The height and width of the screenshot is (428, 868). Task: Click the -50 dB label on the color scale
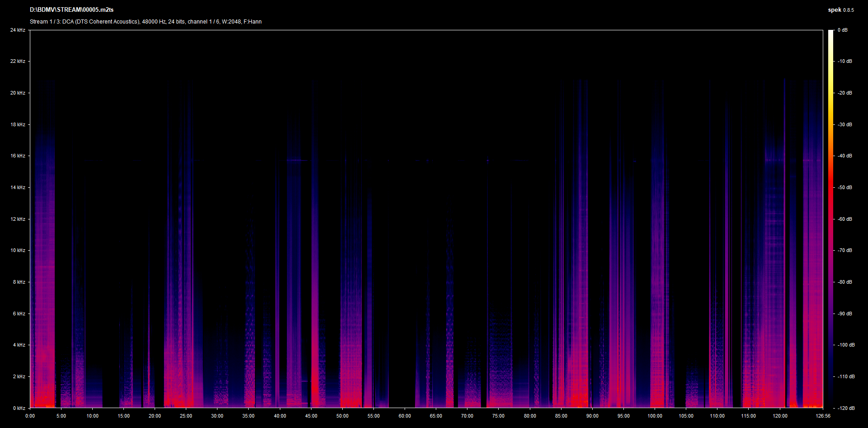[844, 187]
